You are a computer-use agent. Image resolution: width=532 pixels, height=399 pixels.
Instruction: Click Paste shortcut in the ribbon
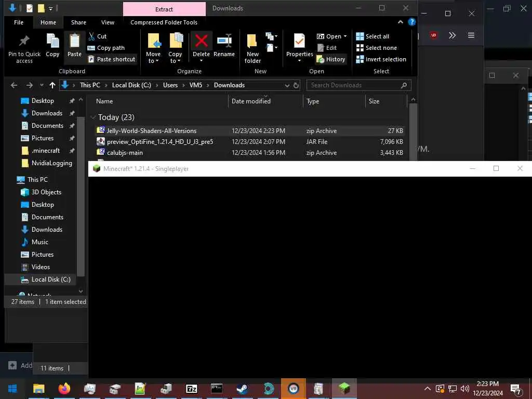(x=112, y=59)
